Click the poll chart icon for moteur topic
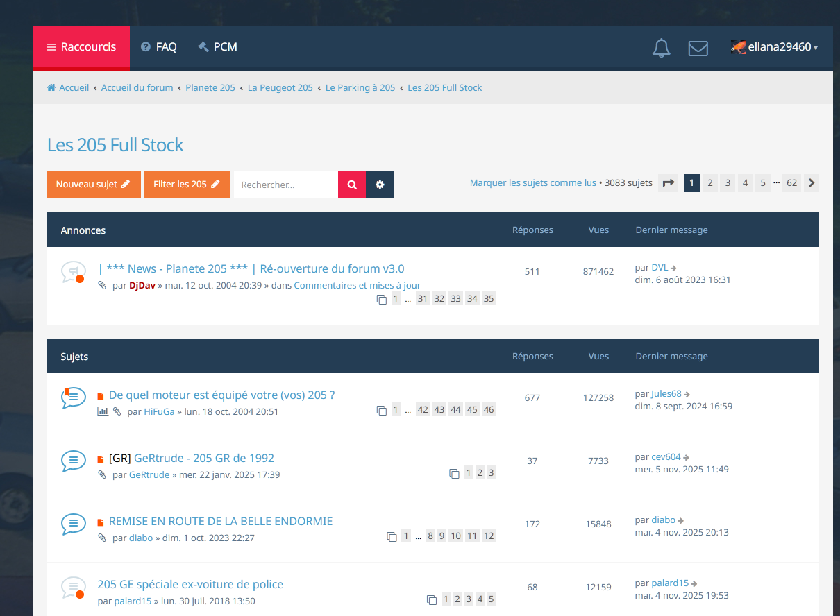The image size is (840, 616). tap(103, 411)
